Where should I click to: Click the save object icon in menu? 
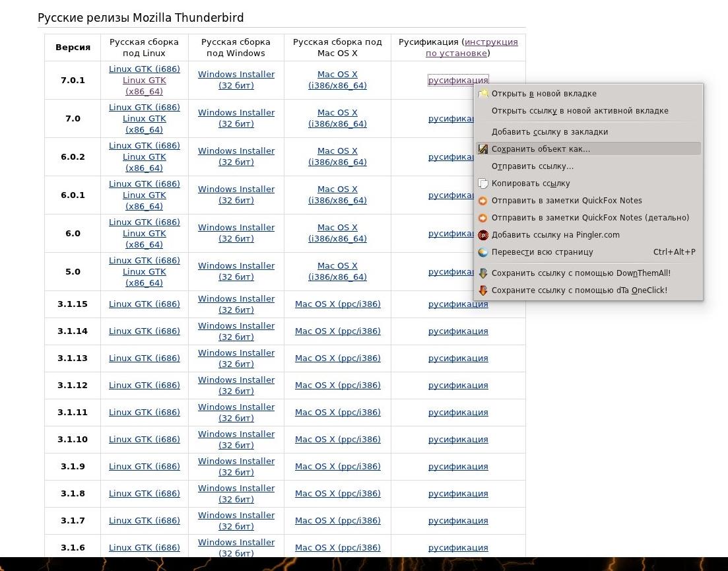483,149
